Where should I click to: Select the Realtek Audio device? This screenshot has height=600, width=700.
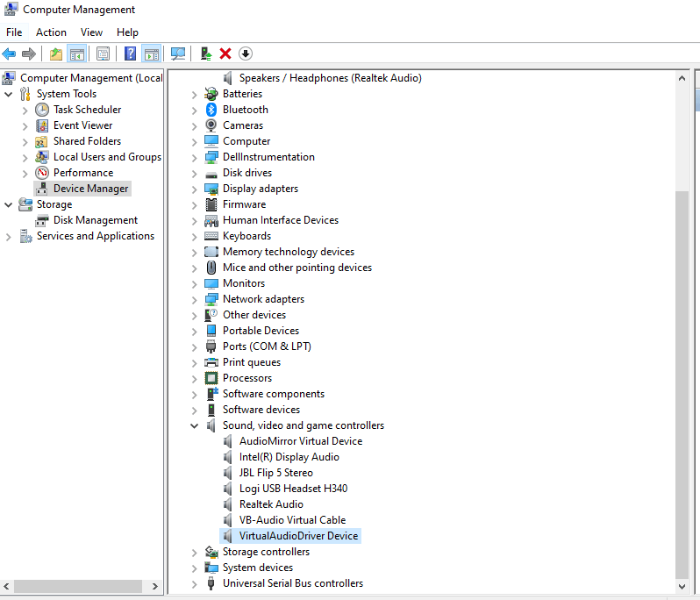[x=271, y=504]
